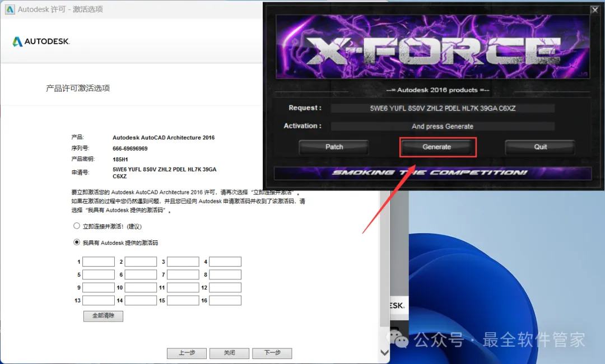Select 立即连接并激活 radio option
Screen dimensions: 605x364
77,226
